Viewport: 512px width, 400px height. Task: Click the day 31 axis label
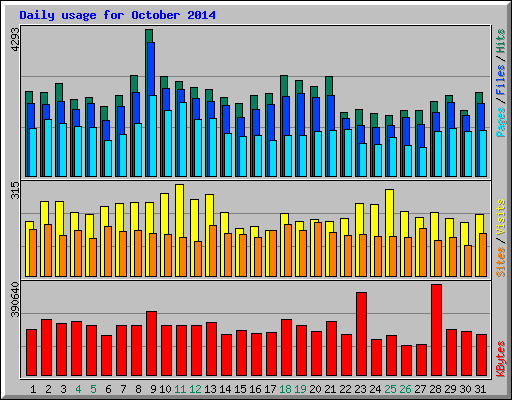coord(480,389)
